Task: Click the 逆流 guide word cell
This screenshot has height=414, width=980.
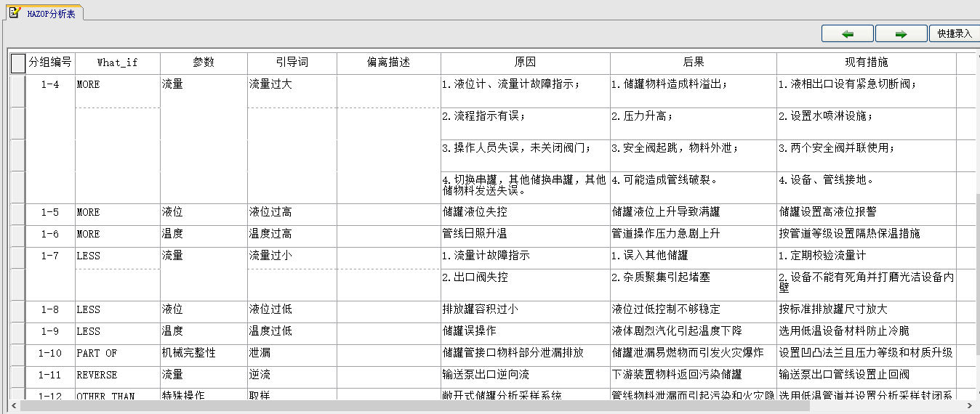Action: point(292,376)
